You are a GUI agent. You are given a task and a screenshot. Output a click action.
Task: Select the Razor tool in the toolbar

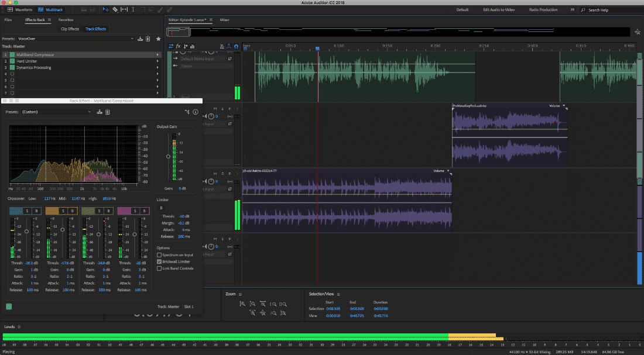tap(115, 9)
